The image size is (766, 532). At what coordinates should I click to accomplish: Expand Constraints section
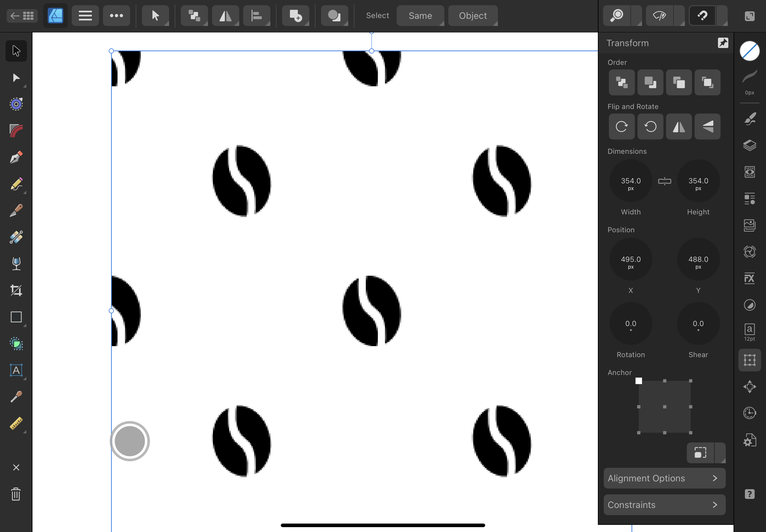click(x=664, y=505)
